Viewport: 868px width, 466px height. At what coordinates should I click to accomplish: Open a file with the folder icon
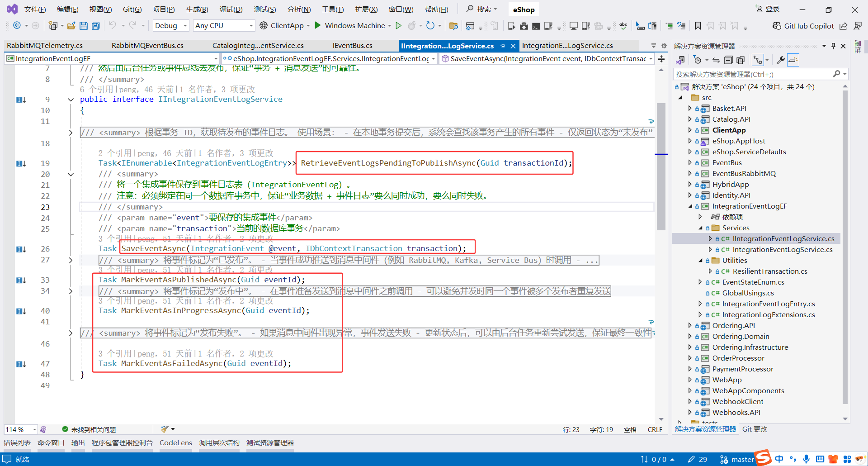[x=71, y=26]
